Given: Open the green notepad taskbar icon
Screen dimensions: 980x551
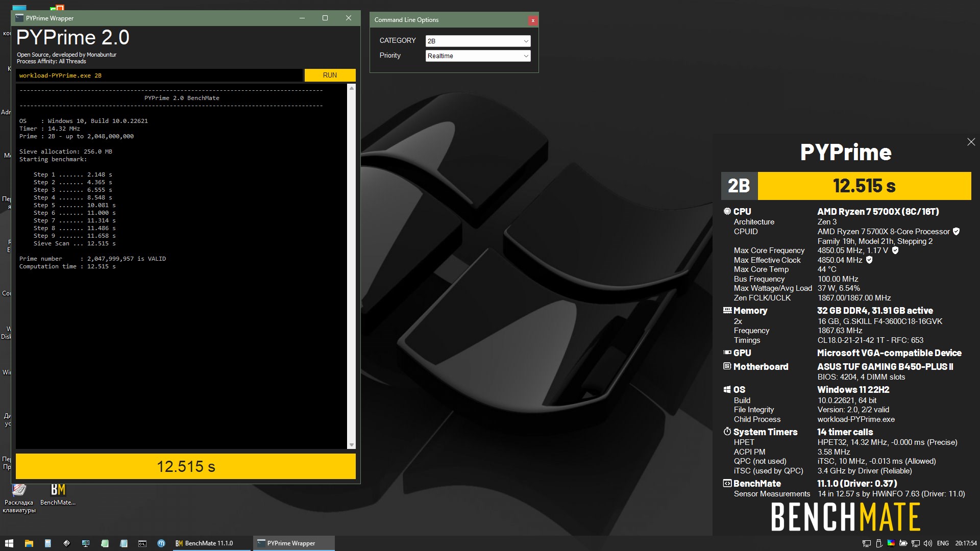Looking at the screenshot, I should click(105, 543).
